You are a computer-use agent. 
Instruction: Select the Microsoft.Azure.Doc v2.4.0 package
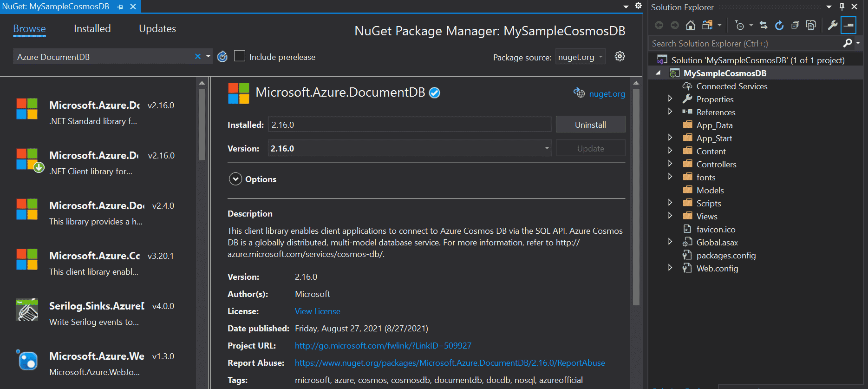(98, 213)
